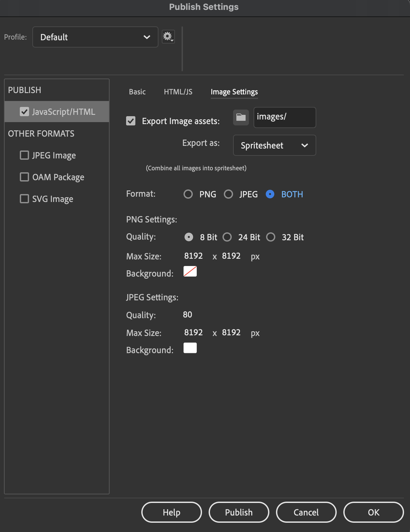Select JPEG as the export format

pyautogui.click(x=228, y=194)
